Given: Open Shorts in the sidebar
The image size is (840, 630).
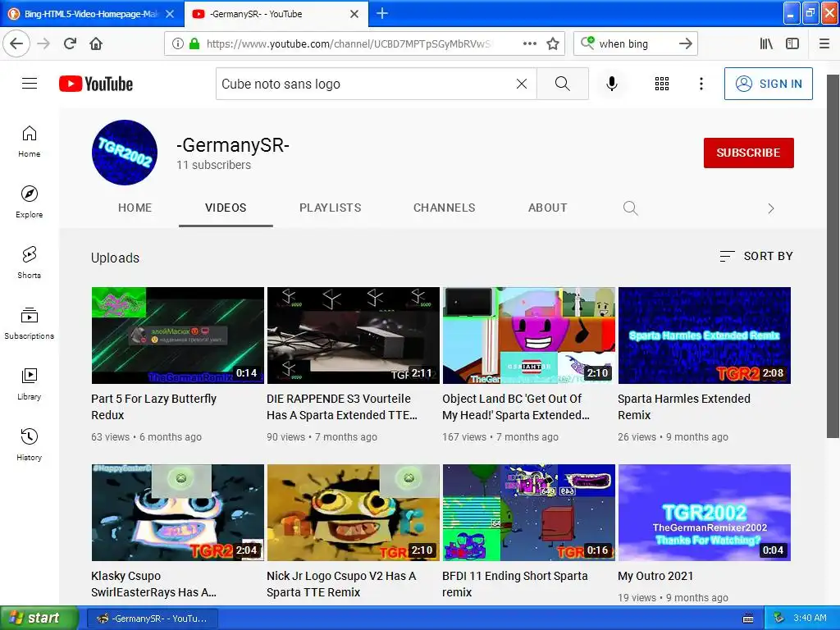Looking at the screenshot, I should 30,262.
